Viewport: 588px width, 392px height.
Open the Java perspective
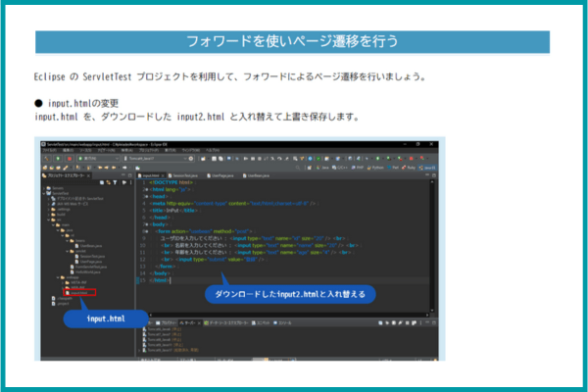click(x=325, y=167)
